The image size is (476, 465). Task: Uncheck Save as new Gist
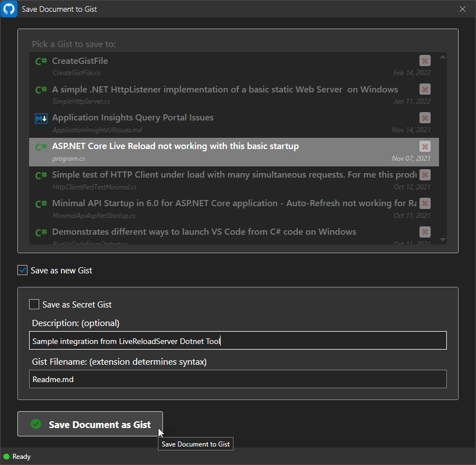click(x=22, y=270)
